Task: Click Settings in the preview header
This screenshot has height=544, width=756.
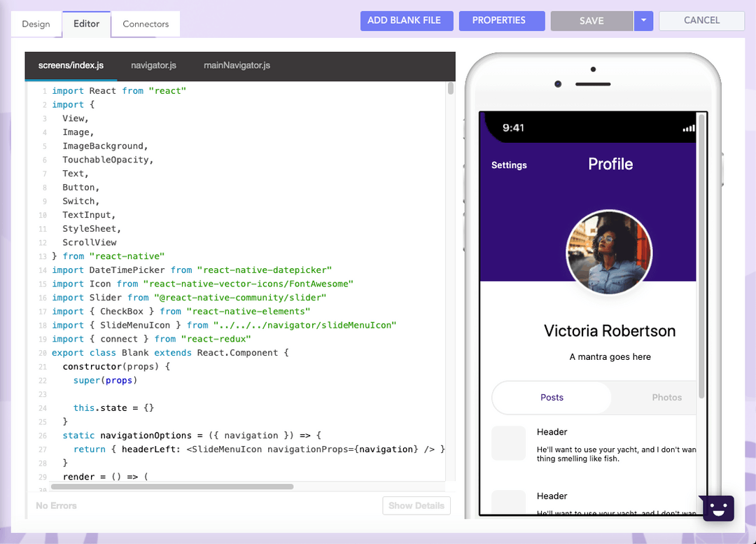Action: point(509,165)
